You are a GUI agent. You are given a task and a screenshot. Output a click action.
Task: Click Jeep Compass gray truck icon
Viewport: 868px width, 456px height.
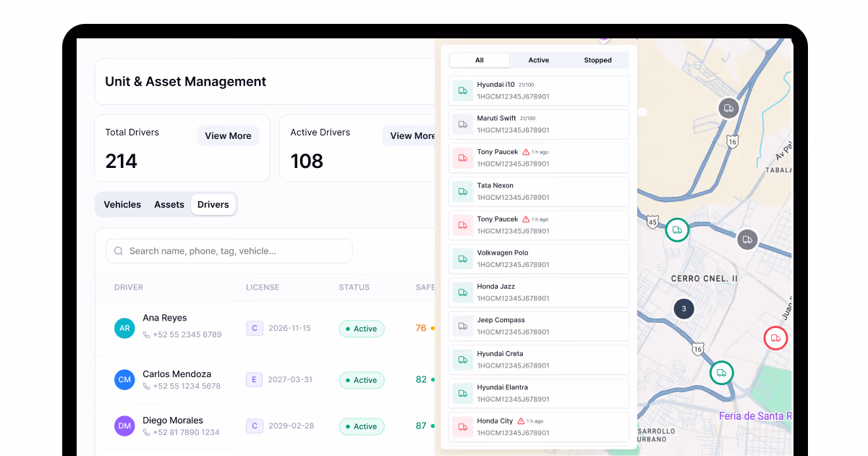point(463,326)
